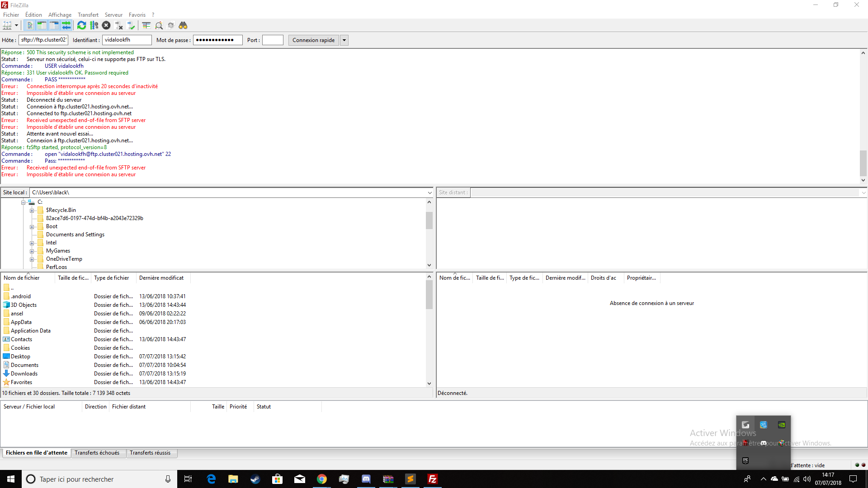Image resolution: width=868 pixels, height=488 pixels.
Task: Open directory listing filters icon
Action: (146, 25)
